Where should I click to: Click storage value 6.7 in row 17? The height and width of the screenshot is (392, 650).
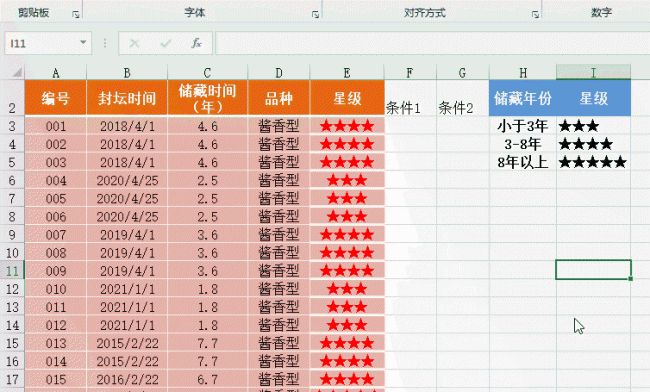207,379
